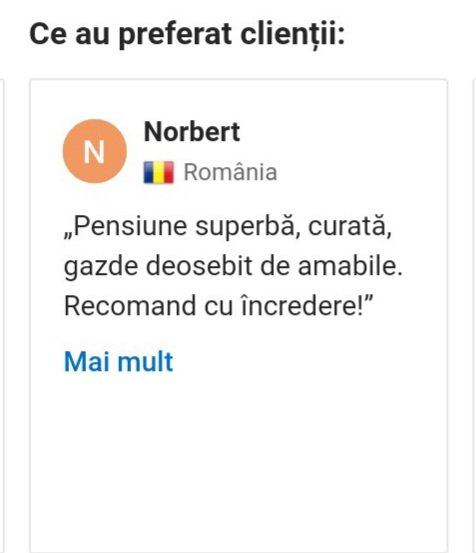The image size is (476, 553).
Task: Click the word 'amabile' in the review
Action: (x=350, y=266)
